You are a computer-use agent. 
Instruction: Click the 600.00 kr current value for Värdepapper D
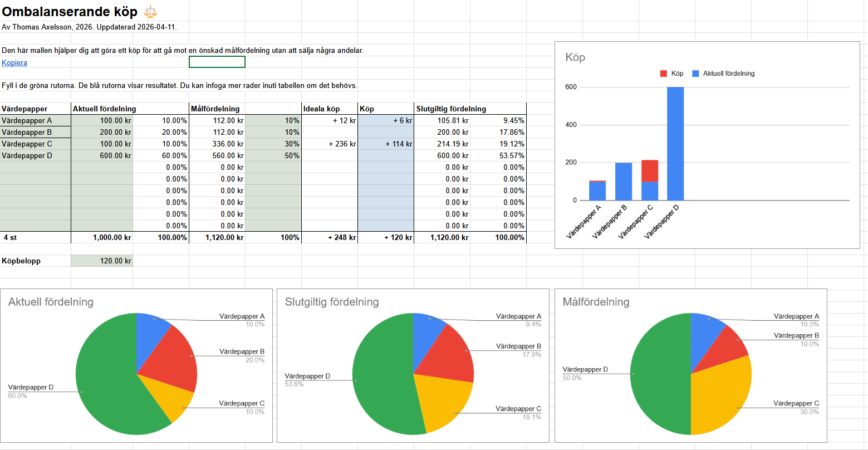click(102, 155)
